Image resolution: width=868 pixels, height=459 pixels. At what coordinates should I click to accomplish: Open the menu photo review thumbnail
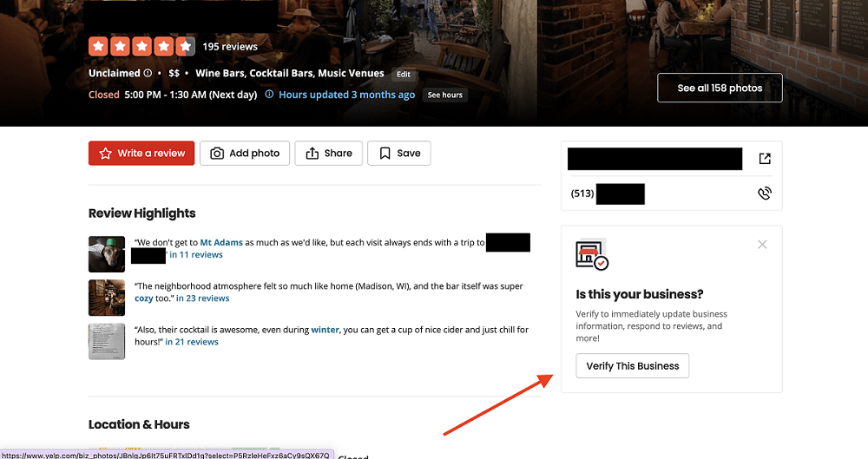pyautogui.click(x=107, y=342)
